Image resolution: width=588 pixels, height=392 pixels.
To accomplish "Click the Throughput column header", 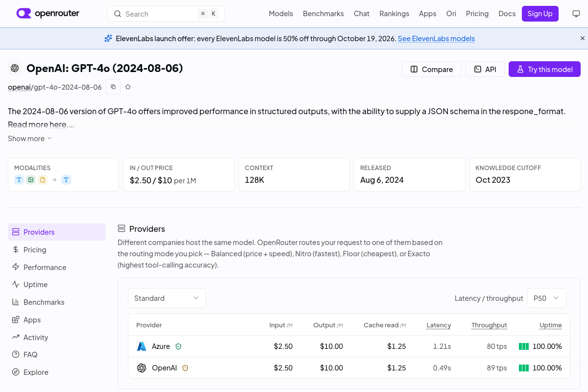I will point(489,325).
